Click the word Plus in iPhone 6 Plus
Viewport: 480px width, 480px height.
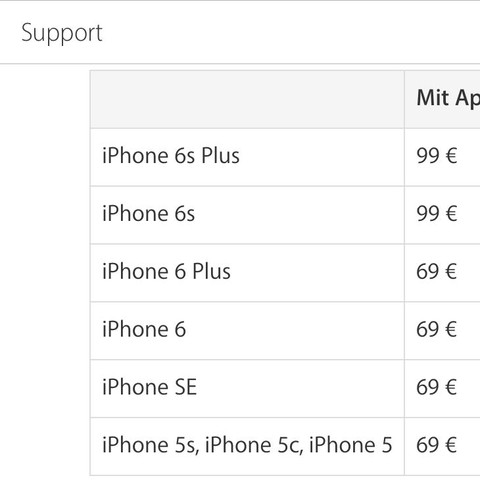pos(211,271)
